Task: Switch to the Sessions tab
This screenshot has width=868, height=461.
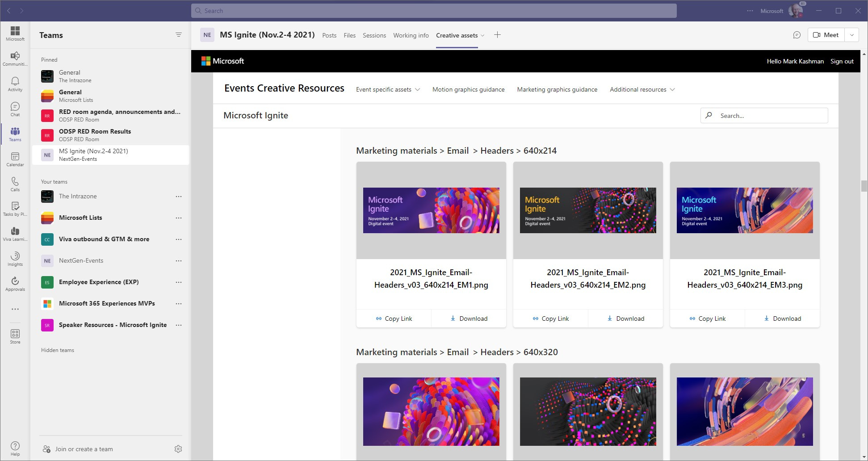Action: [374, 35]
